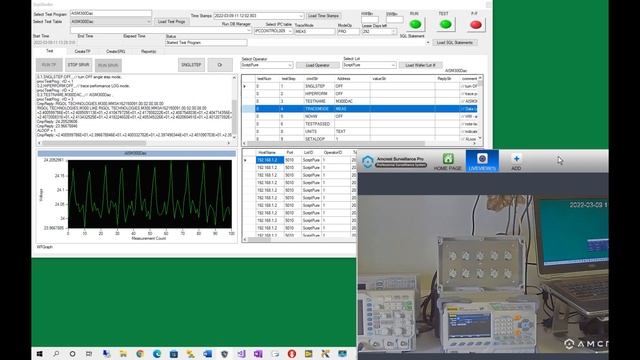Click the voltage measurement graph
The image size is (640, 360).
[149, 194]
